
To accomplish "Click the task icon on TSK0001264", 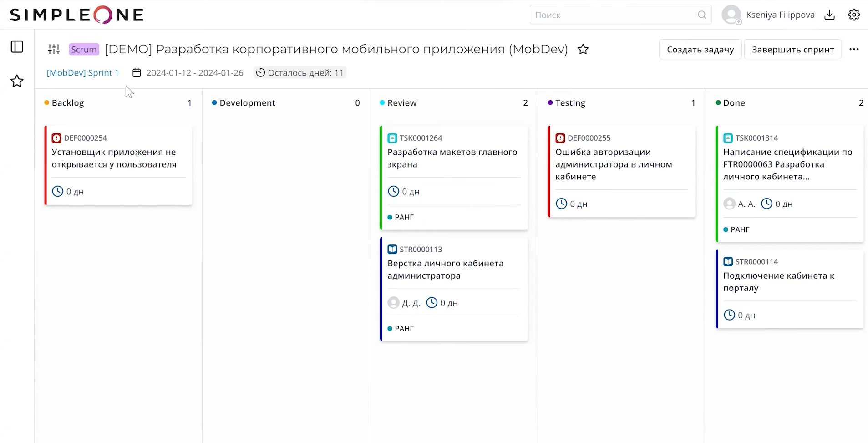I will coord(392,137).
